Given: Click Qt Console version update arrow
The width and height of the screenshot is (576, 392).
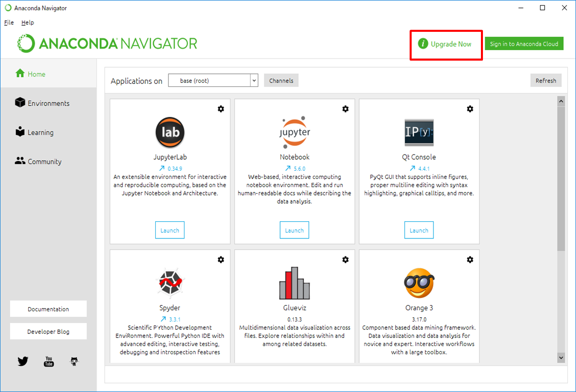Looking at the screenshot, I should (x=413, y=168).
